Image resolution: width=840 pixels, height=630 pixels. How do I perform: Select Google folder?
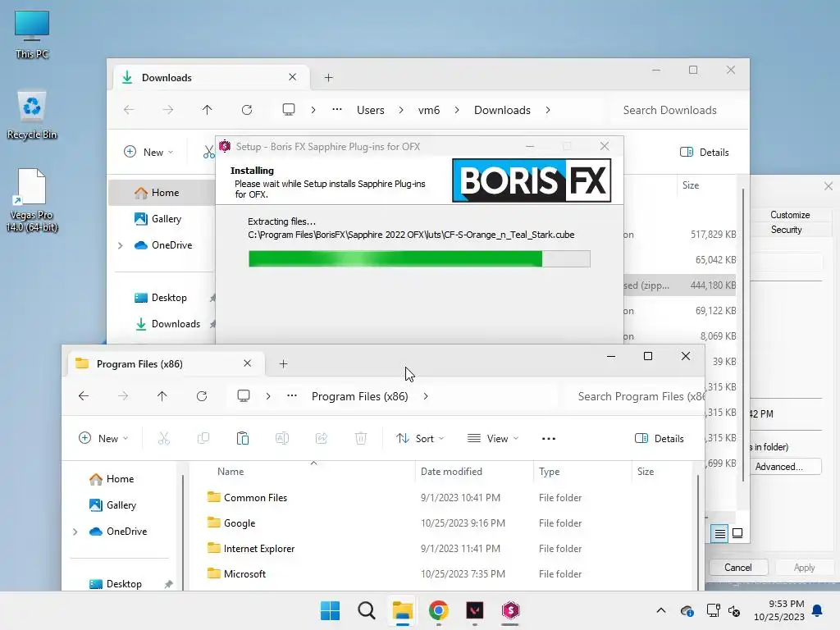point(239,523)
